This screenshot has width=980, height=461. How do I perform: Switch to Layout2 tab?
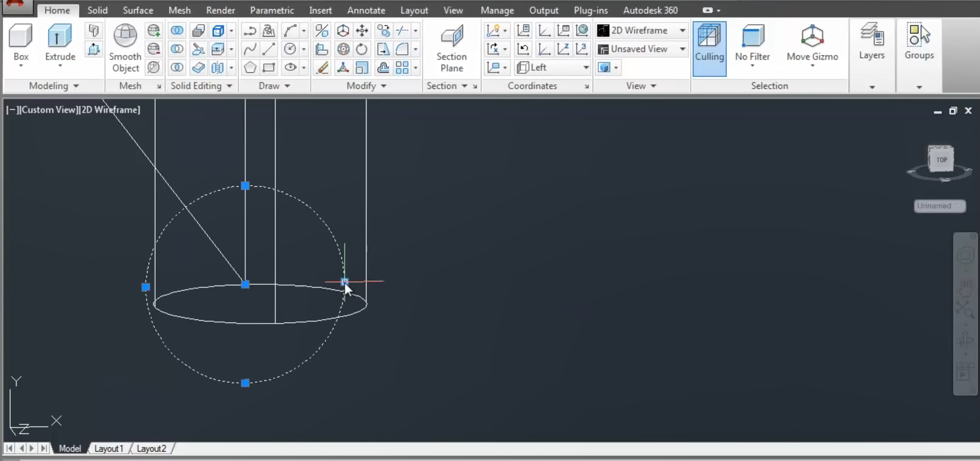coord(152,448)
